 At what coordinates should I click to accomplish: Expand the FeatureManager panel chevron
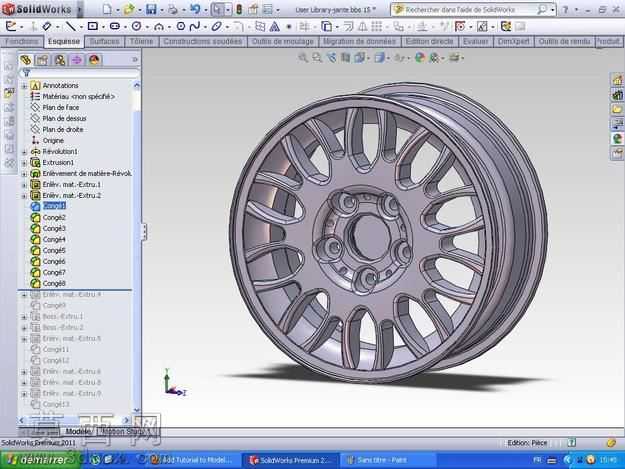pos(135,60)
